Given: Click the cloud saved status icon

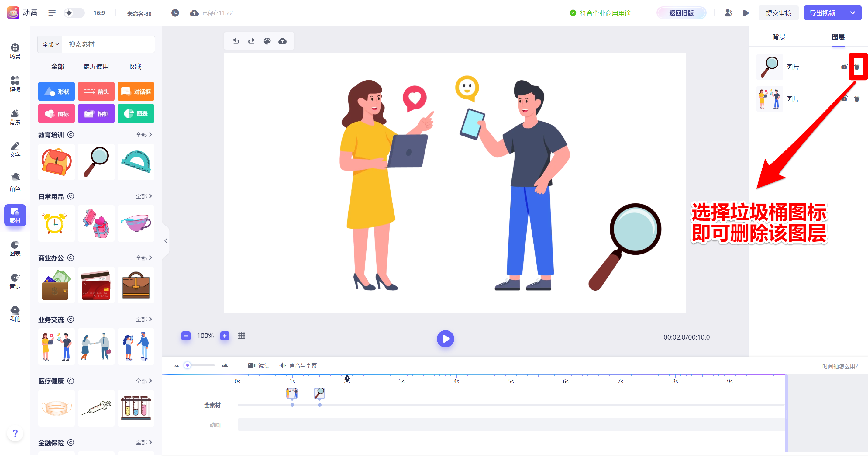Looking at the screenshot, I should click(x=194, y=13).
